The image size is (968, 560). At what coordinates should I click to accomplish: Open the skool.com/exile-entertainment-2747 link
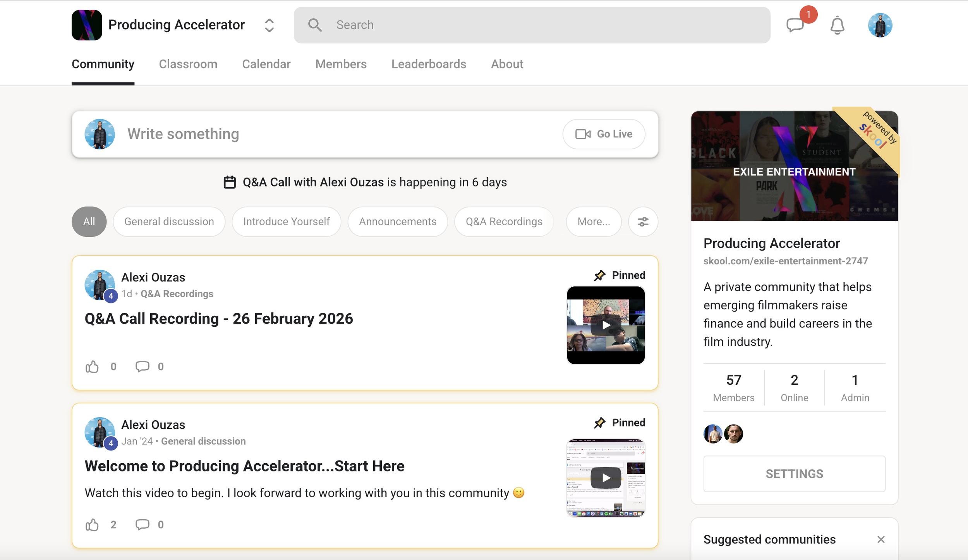[x=785, y=261]
